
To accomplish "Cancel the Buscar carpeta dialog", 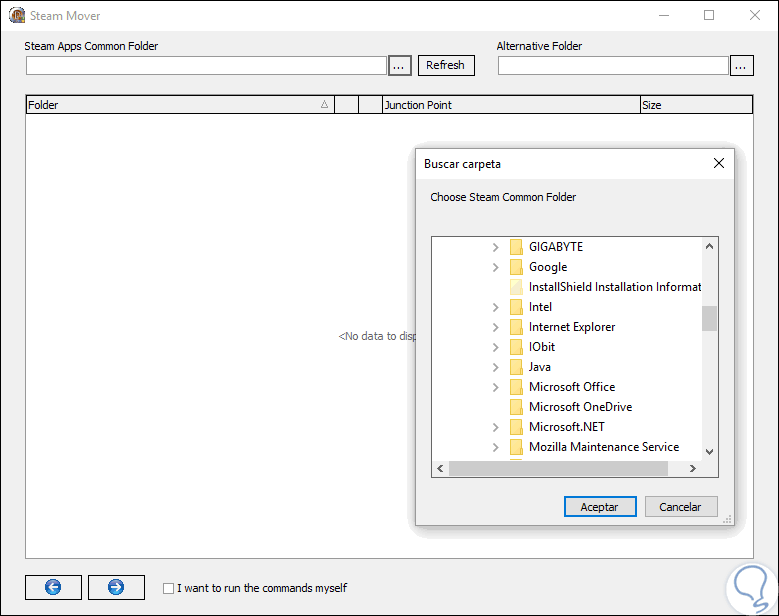I will pos(681,507).
